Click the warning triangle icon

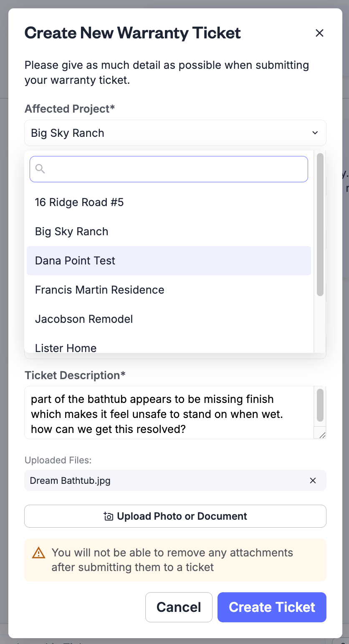coord(38,553)
